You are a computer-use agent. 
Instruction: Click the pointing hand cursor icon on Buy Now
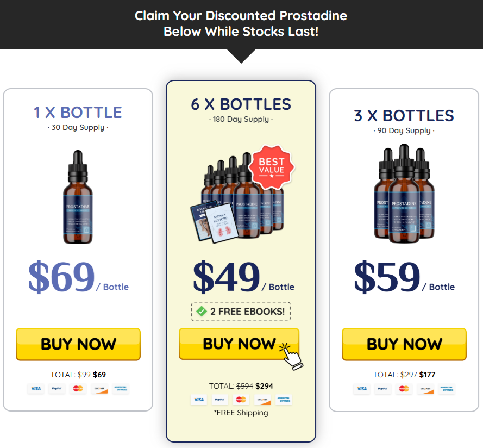pyautogui.click(x=291, y=357)
